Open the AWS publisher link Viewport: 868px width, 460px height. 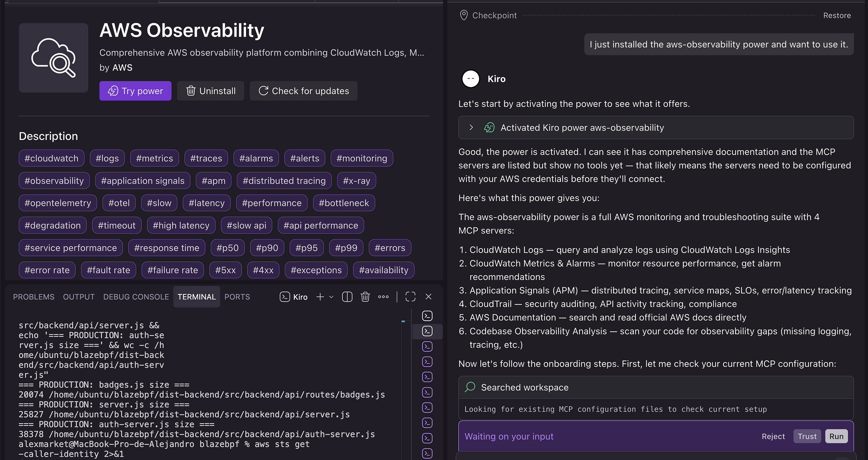(x=122, y=67)
